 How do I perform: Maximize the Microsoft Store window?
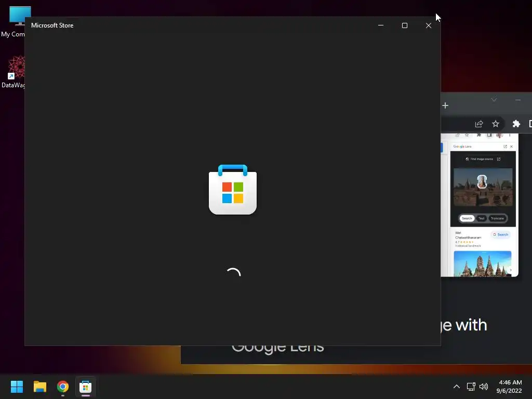click(404, 25)
